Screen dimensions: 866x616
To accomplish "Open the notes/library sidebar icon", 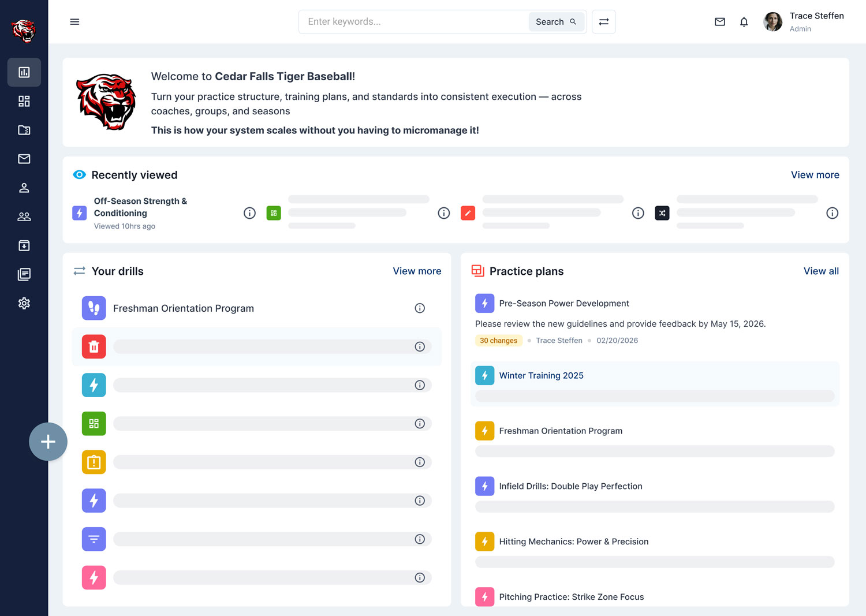I will tap(24, 274).
